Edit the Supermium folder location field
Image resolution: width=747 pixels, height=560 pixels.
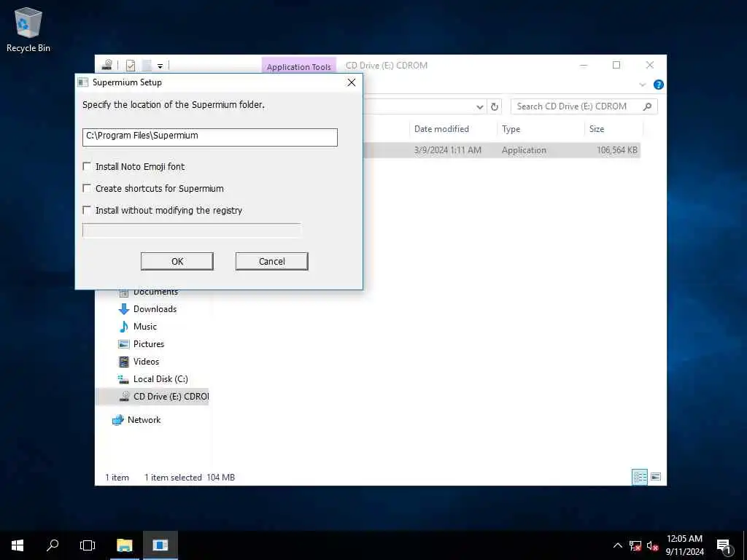tap(209, 137)
